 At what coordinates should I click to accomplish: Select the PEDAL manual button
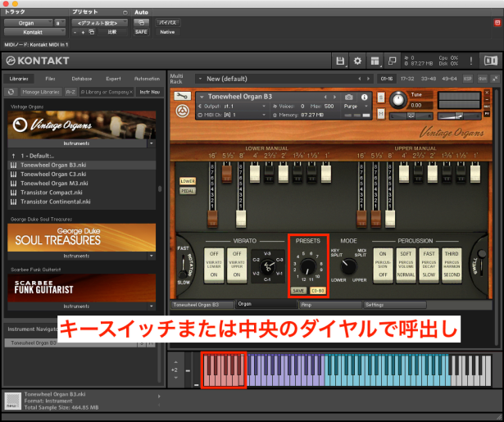[x=188, y=191]
